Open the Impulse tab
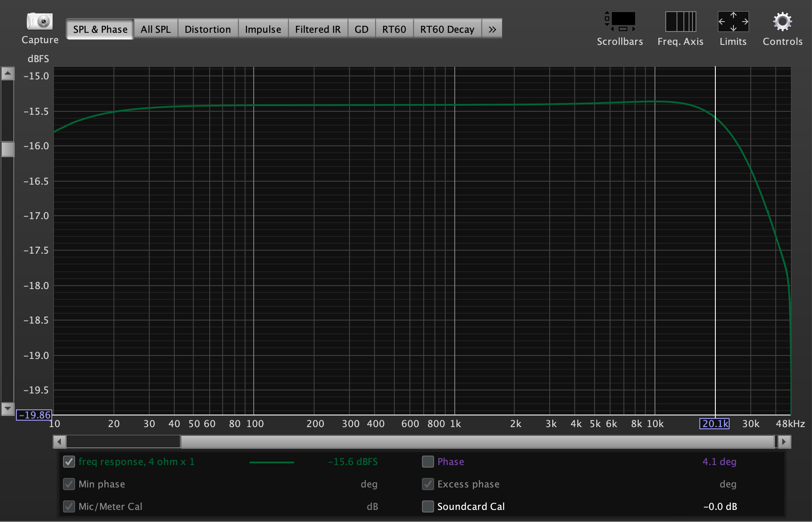 point(263,29)
